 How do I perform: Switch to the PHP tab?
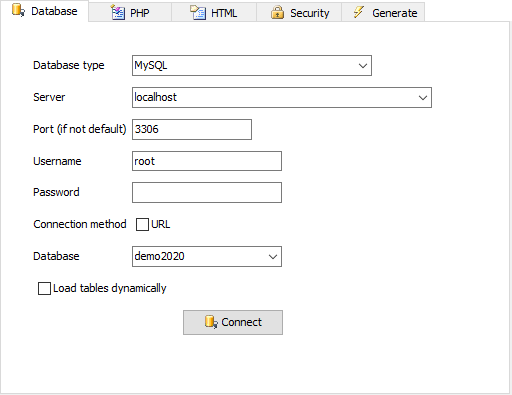(130, 13)
